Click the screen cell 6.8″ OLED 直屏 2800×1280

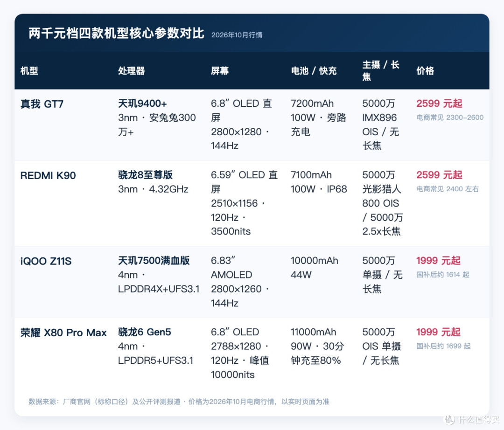click(241, 125)
